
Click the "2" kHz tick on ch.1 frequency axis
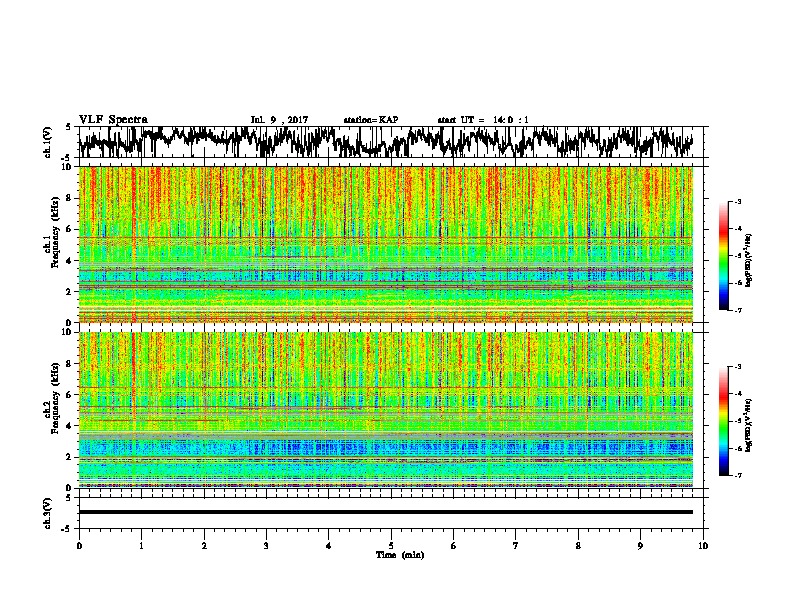click(x=71, y=292)
